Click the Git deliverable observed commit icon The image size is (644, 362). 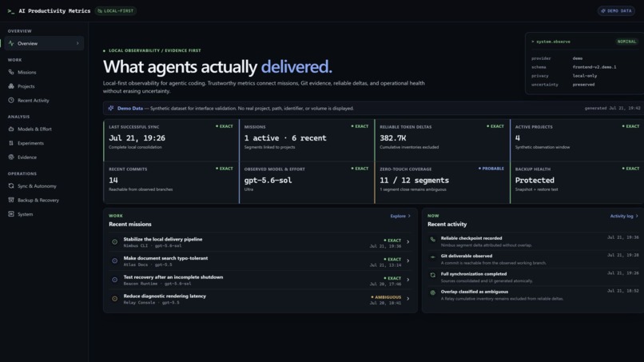pos(432,257)
